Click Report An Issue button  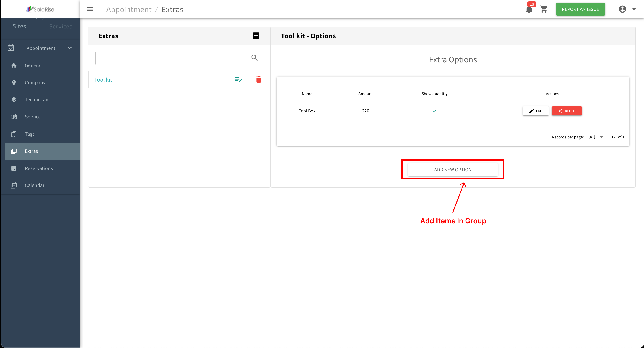580,9
